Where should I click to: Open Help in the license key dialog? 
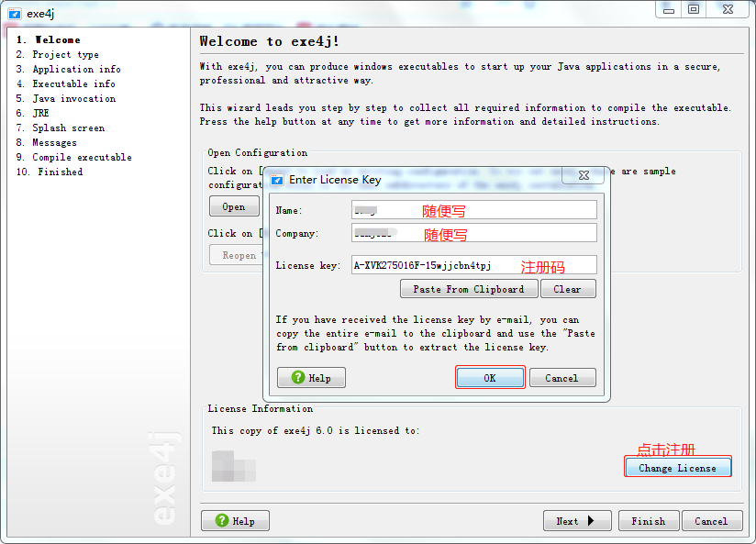311,378
